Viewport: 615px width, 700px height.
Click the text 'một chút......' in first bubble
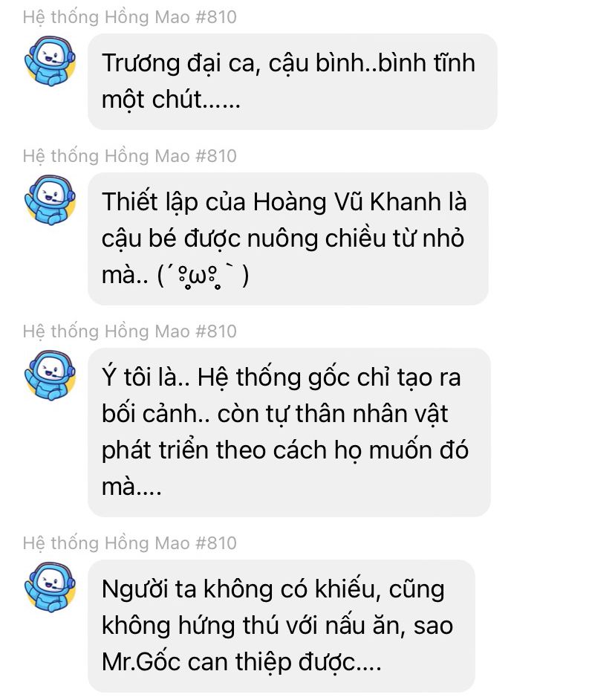pos(171,100)
